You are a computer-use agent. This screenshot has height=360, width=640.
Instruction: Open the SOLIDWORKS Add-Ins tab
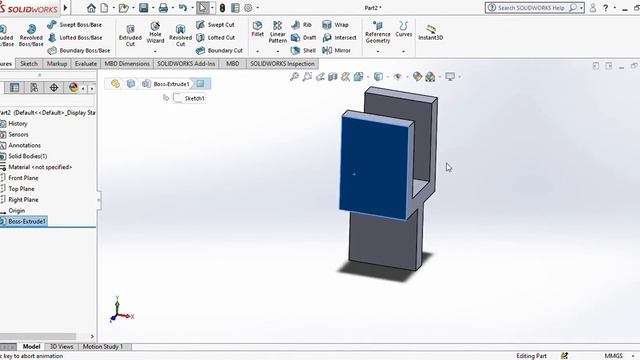click(x=186, y=64)
